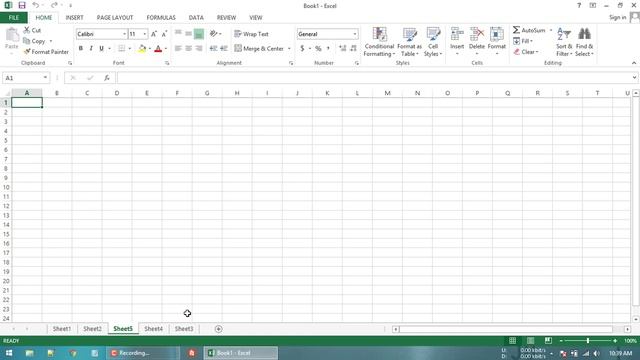Toggle Bold formatting
This screenshot has width=640, height=360.
click(x=81, y=49)
